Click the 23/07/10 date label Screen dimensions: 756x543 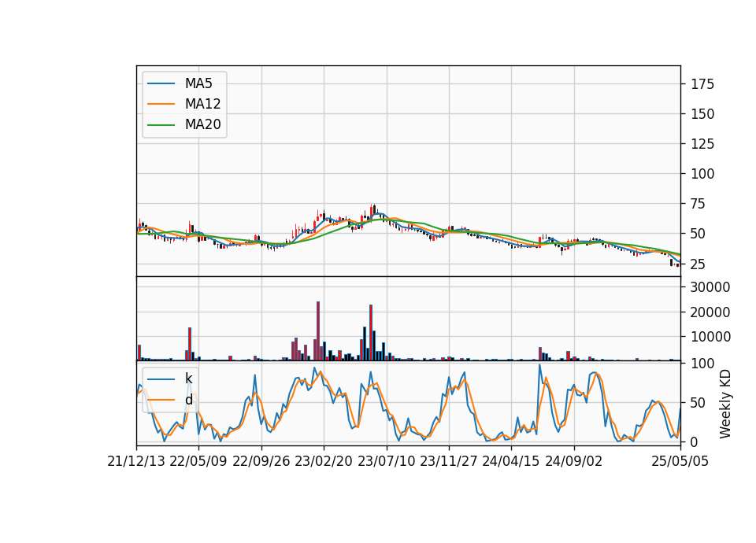click(x=386, y=461)
